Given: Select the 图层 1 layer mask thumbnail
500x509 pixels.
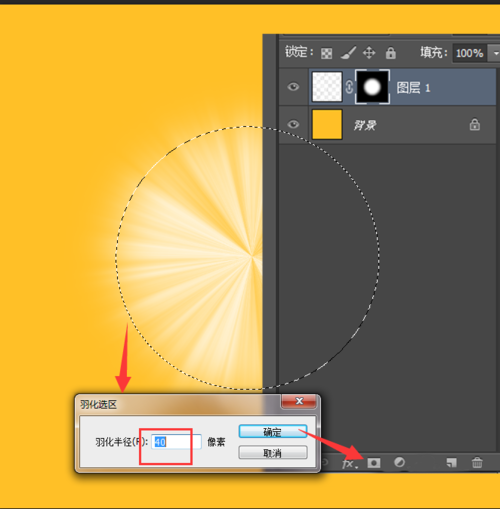Looking at the screenshot, I should pyautogui.click(x=372, y=87).
